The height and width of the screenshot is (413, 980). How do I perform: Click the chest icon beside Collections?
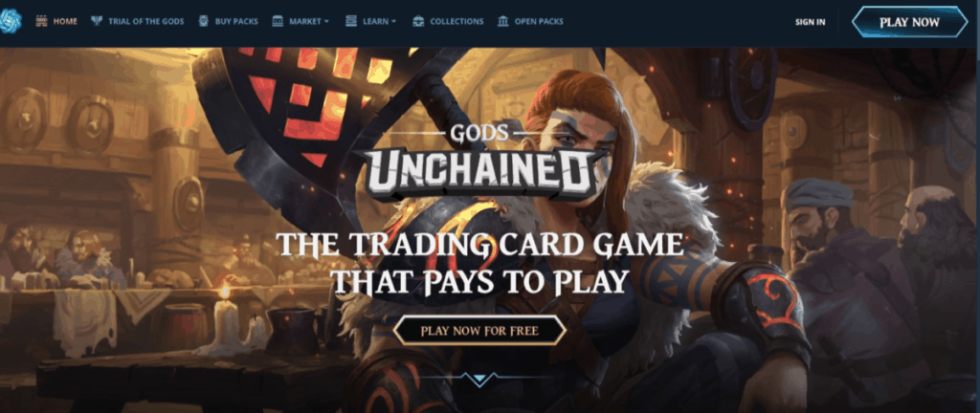[x=418, y=21]
